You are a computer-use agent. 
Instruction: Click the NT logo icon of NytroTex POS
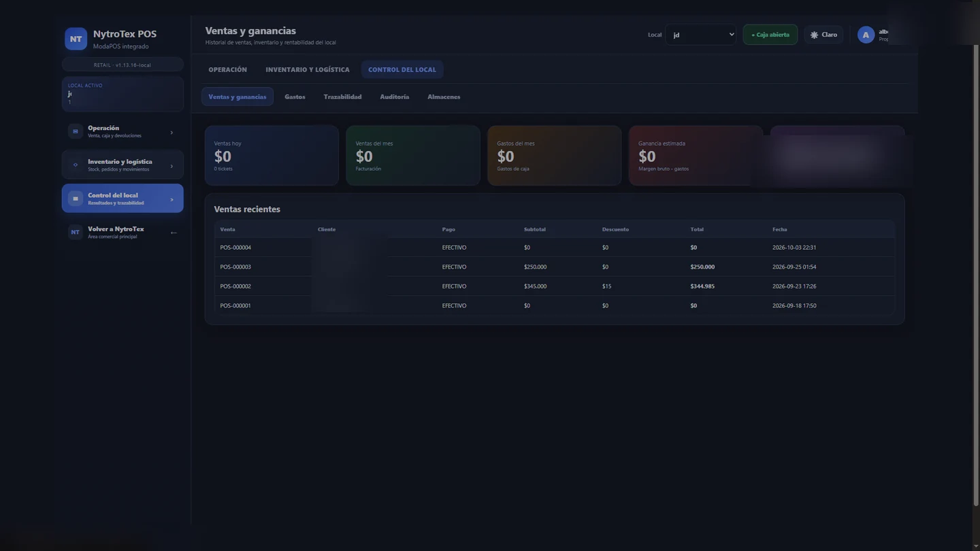tap(76, 39)
